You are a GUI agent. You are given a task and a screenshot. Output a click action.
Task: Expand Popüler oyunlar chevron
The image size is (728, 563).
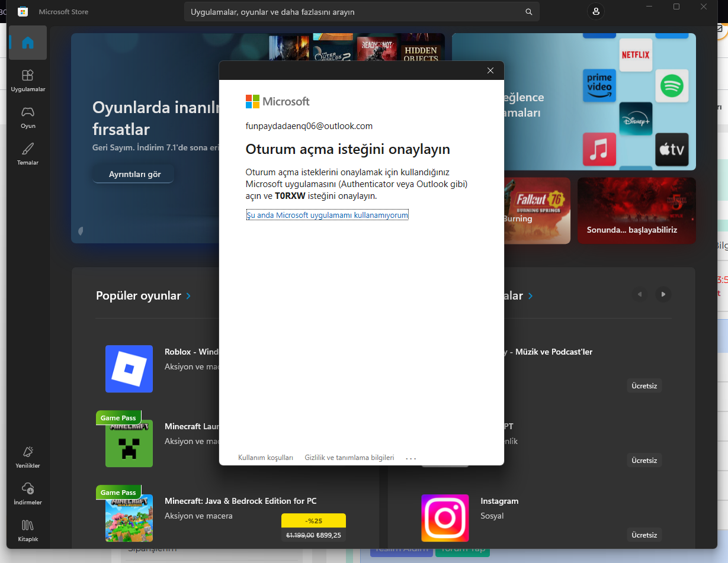pos(188,295)
